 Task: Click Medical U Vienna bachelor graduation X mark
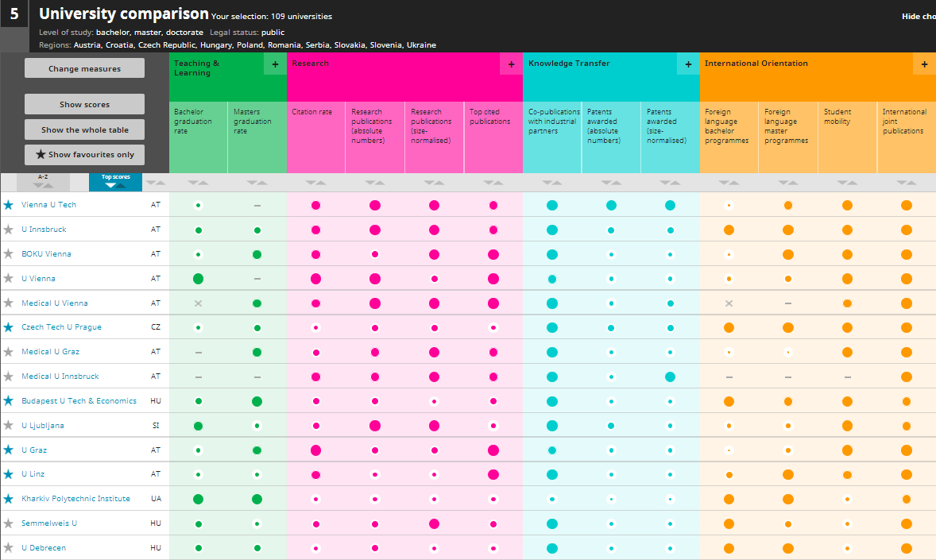pos(198,303)
